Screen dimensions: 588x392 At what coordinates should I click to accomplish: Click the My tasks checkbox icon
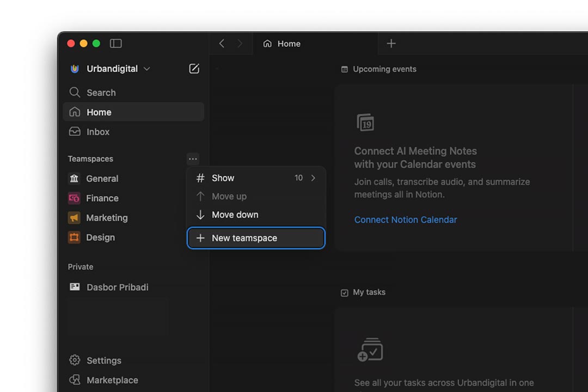click(344, 292)
